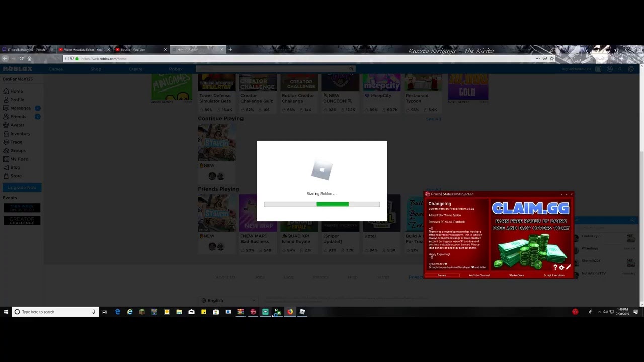Open Groups in the Roblox sidebar

(14, 151)
